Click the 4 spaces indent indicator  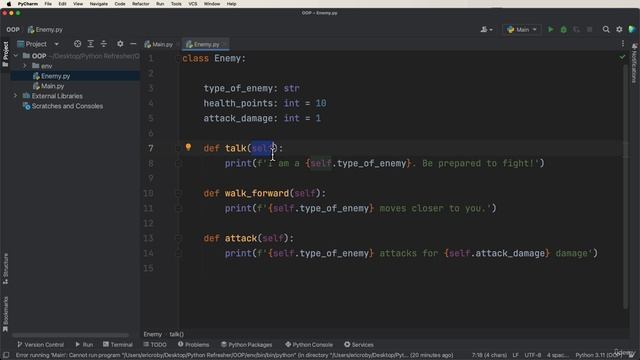(x=557, y=355)
